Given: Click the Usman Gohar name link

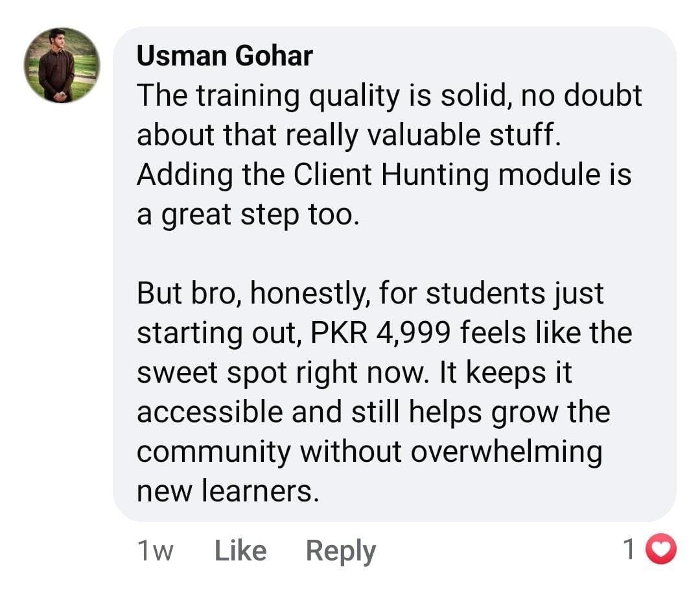Looking at the screenshot, I should 225,56.
